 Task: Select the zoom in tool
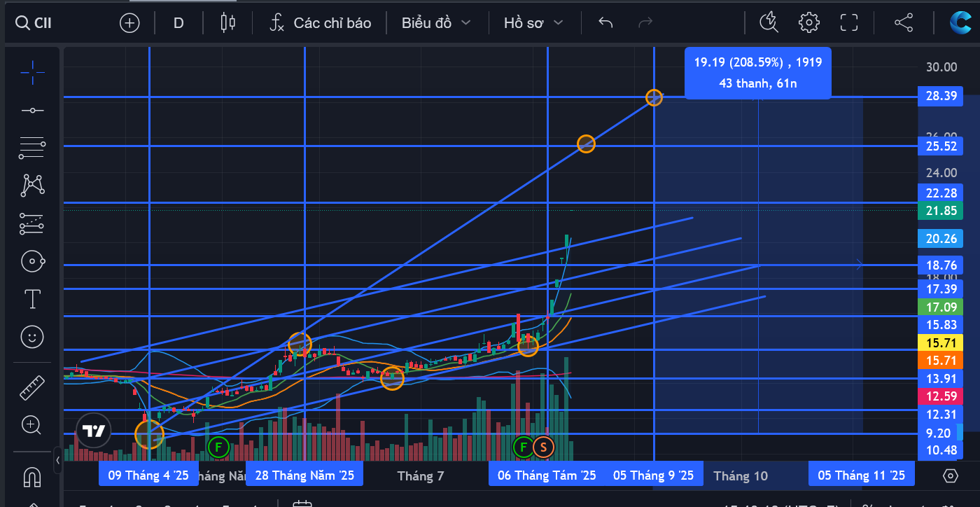32,424
